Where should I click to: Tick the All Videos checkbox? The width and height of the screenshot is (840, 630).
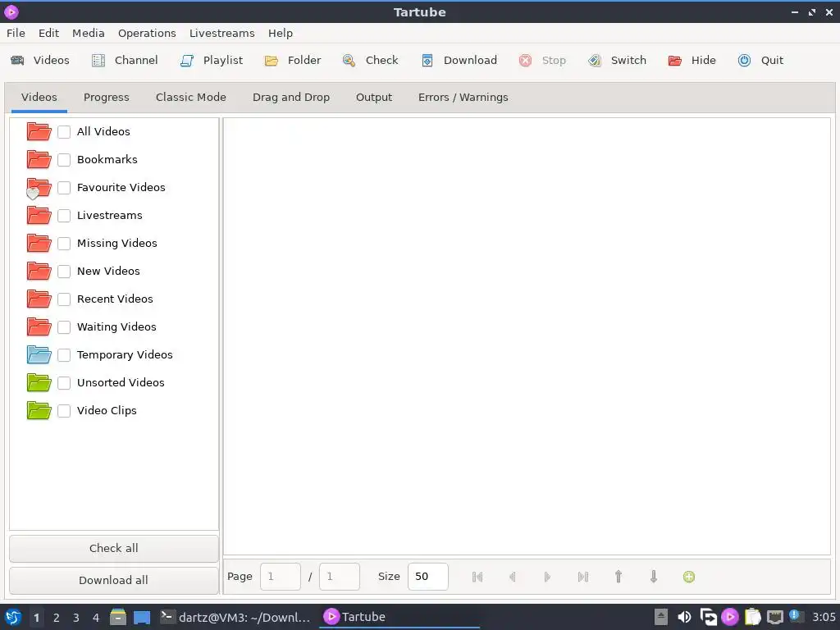click(x=64, y=132)
